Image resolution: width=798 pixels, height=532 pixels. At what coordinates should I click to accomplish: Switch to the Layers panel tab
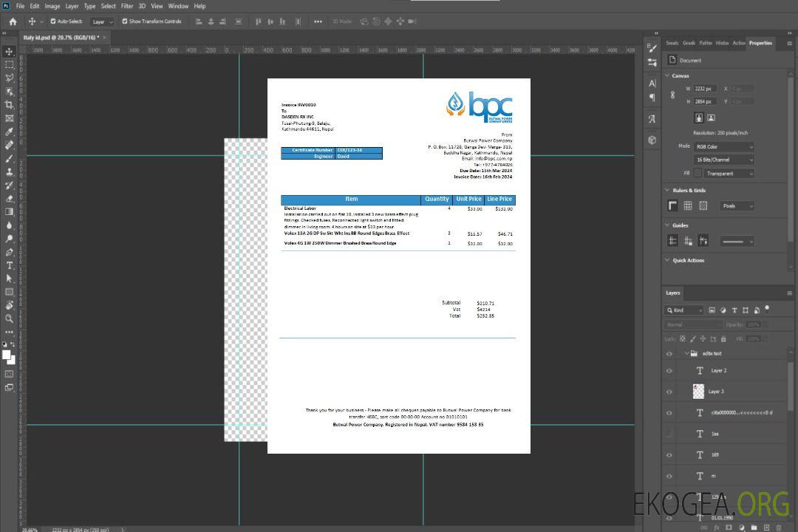pyautogui.click(x=672, y=293)
